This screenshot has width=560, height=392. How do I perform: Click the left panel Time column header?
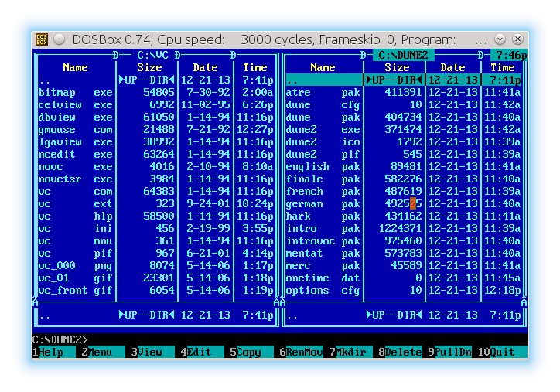click(254, 67)
